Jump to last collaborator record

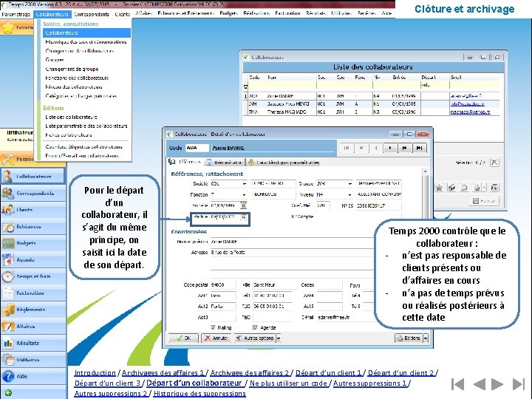pyautogui.click(x=420, y=148)
